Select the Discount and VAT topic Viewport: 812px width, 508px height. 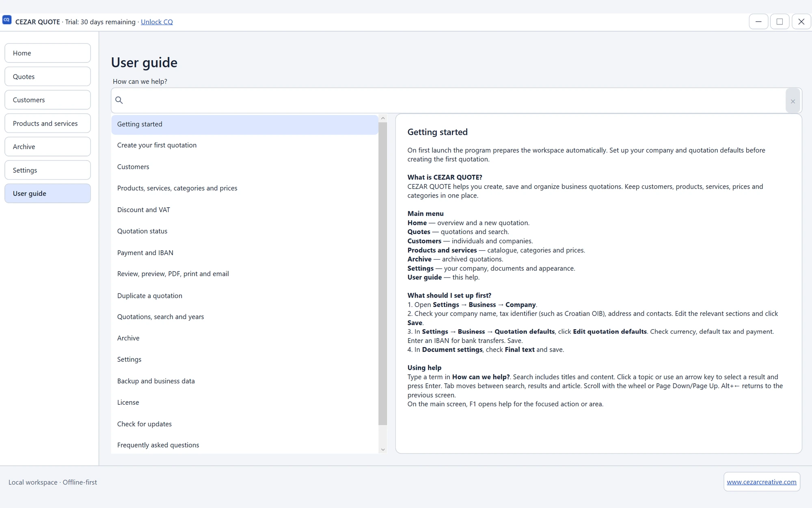245,210
